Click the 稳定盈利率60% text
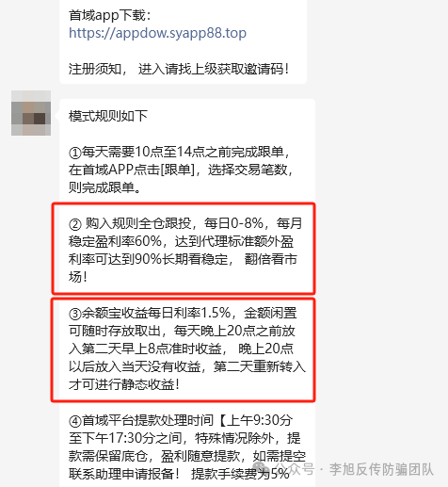448x487 pixels. point(115,241)
